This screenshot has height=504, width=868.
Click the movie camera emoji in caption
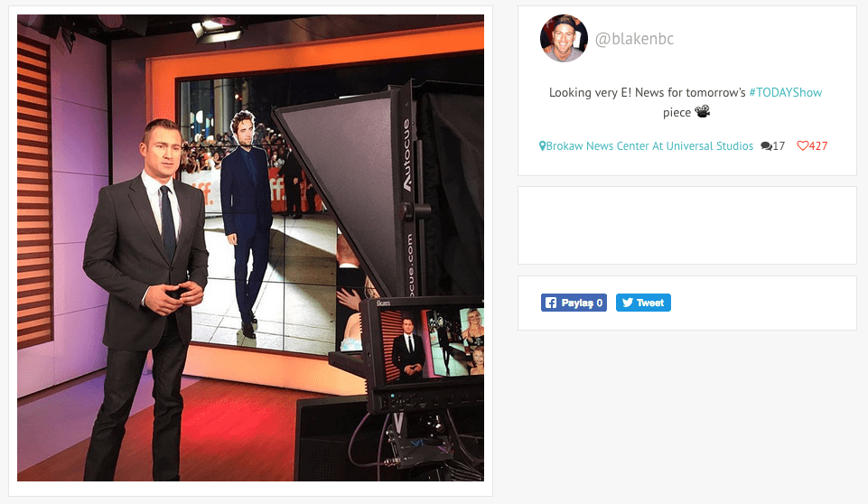702,112
